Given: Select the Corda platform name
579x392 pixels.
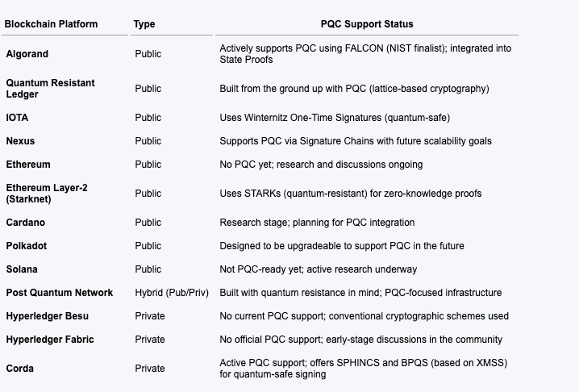Looking at the screenshot, I should [19, 369].
